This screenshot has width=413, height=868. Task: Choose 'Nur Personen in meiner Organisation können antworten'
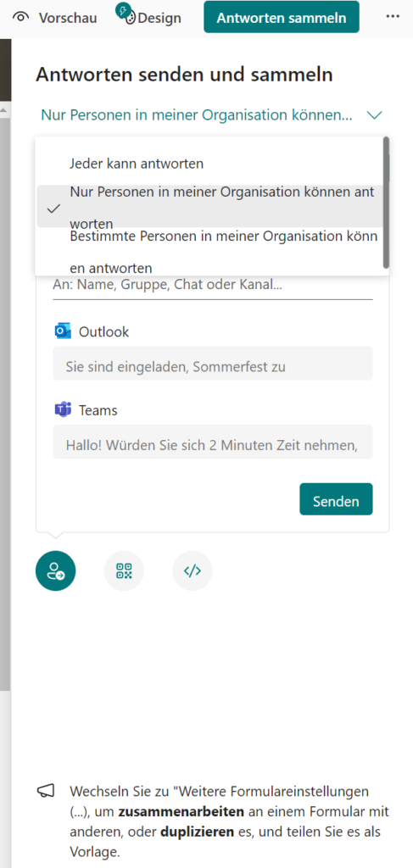209,208
